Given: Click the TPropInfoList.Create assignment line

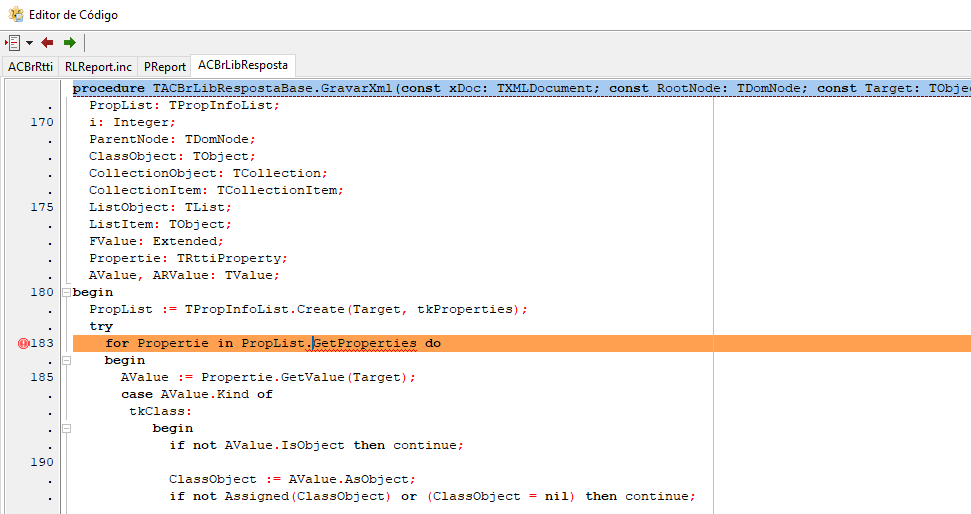Looking at the screenshot, I should point(308,309).
